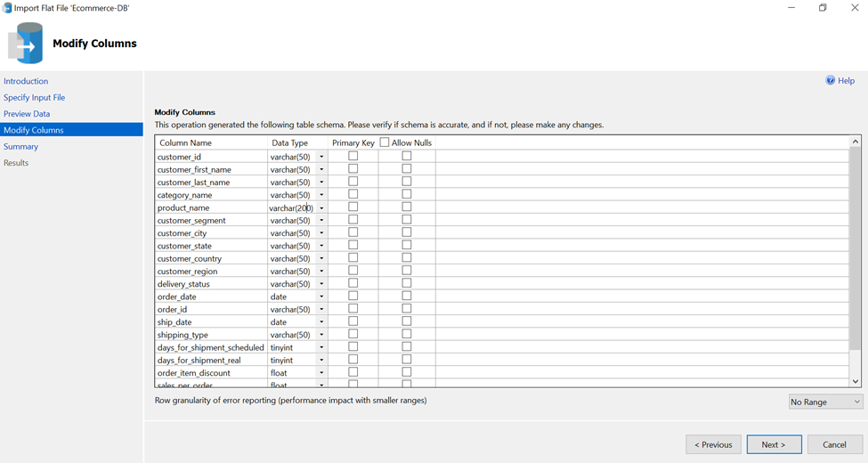
Task: Click the Import Flat File database icon
Action: pos(26,44)
